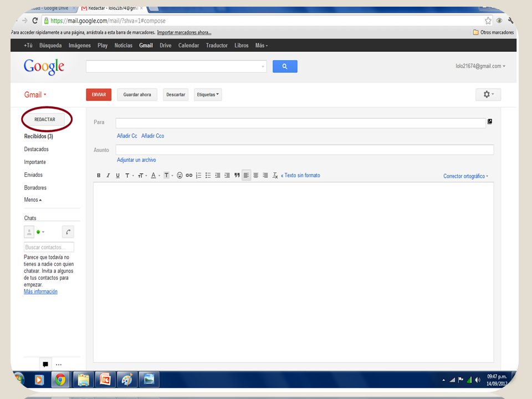Open search options arrow in search box
The image size is (532, 399).
click(263, 66)
